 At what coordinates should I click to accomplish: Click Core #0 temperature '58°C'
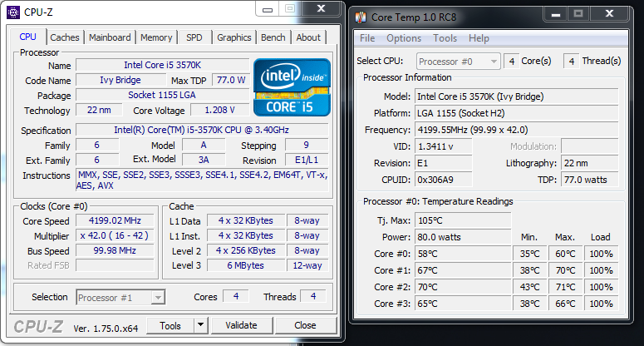point(463,254)
